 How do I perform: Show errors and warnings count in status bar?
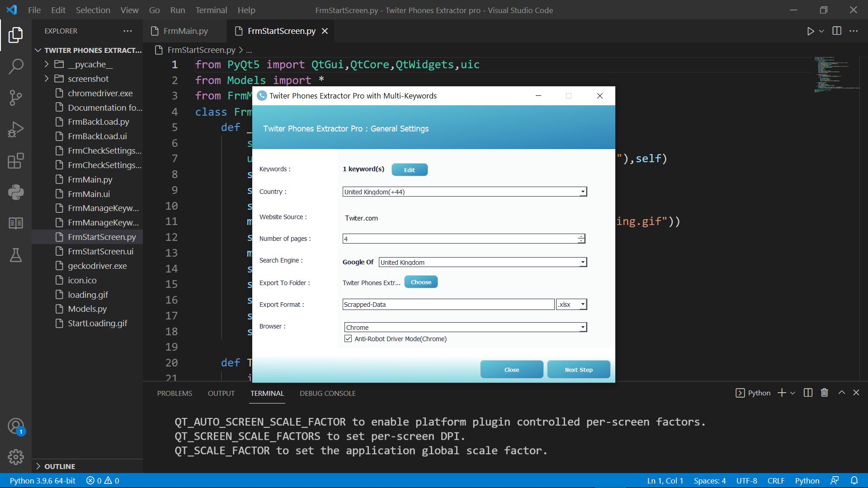click(103, 480)
